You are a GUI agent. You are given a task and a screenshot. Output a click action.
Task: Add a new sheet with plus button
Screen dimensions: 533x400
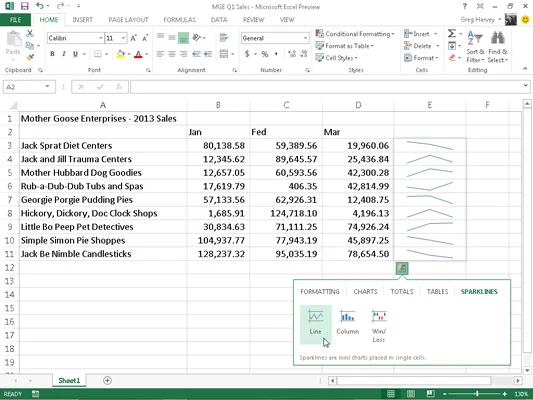(x=107, y=380)
